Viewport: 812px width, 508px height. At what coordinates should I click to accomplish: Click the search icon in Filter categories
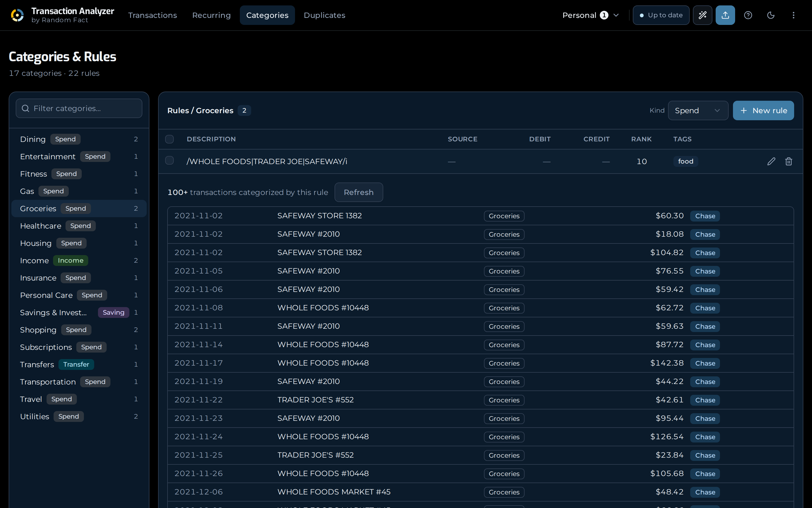tap(25, 108)
